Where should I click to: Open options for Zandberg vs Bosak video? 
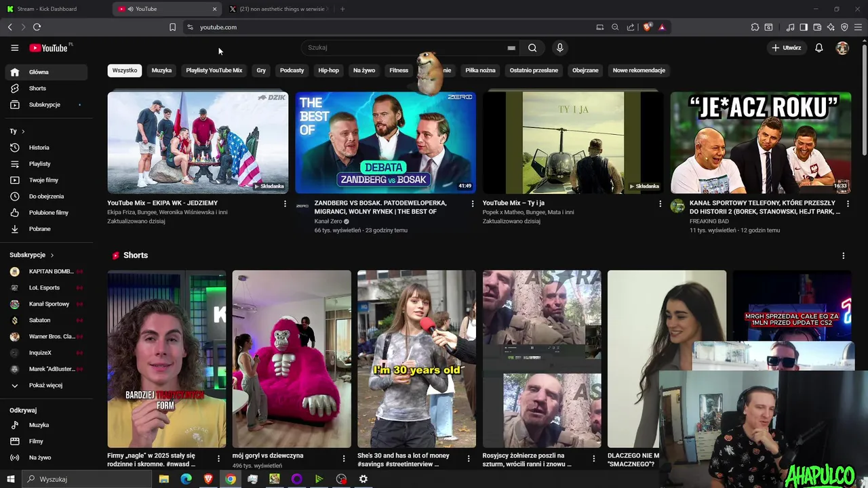coord(473,203)
